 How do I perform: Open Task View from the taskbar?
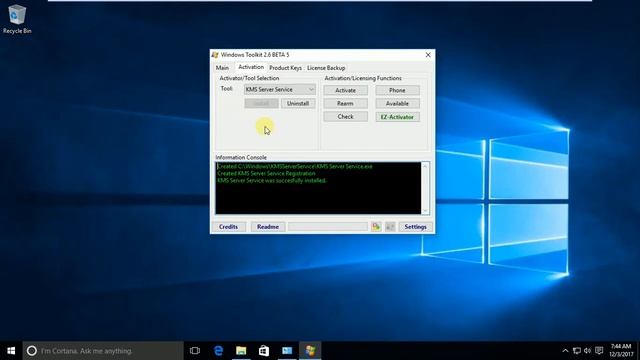pos(195,351)
